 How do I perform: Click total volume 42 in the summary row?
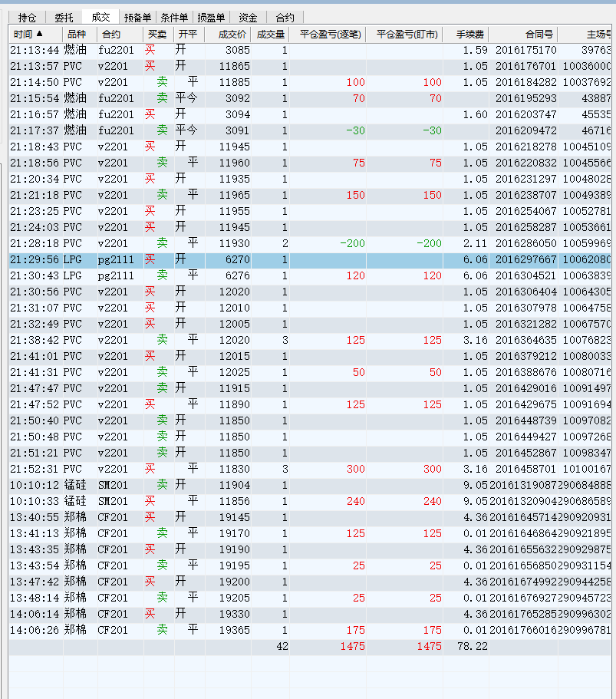[282, 646]
